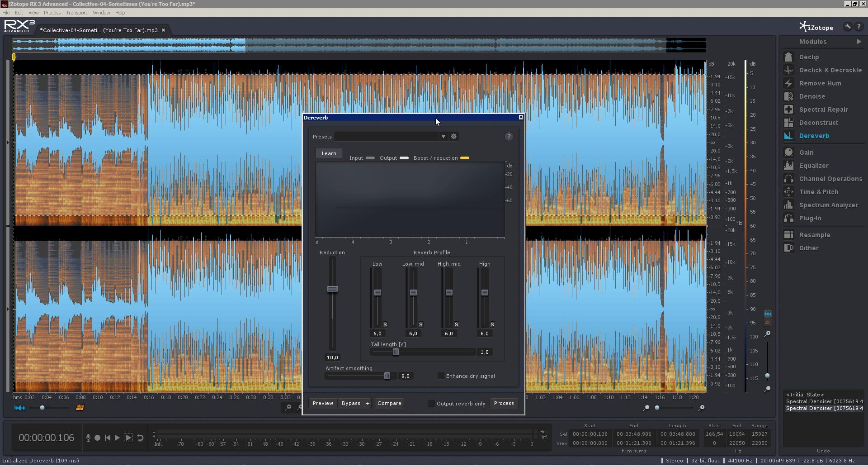Click the record button in transport

[x=98, y=438]
